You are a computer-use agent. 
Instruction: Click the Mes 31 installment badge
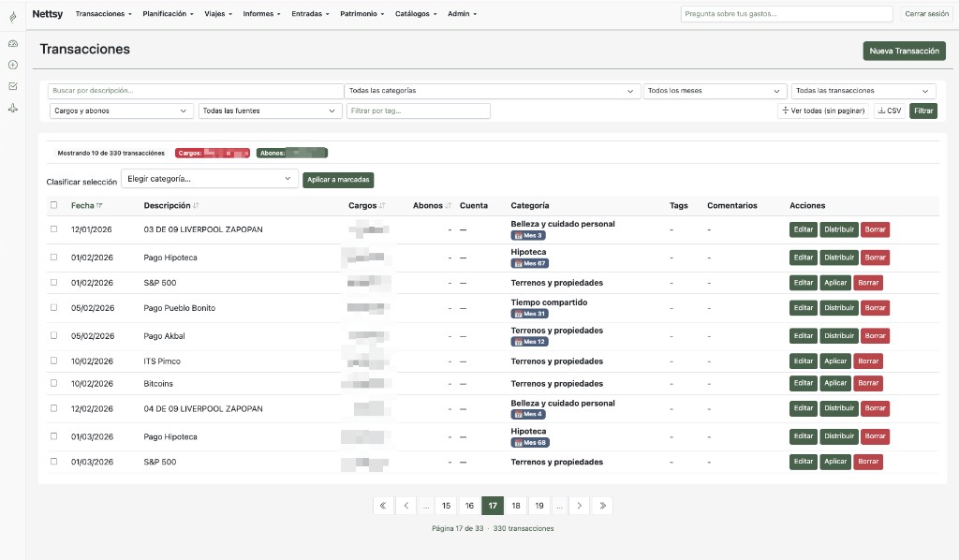point(530,314)
